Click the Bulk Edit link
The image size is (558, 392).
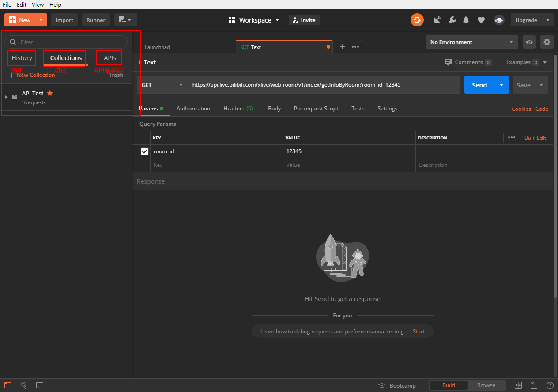tap(535, 138)
